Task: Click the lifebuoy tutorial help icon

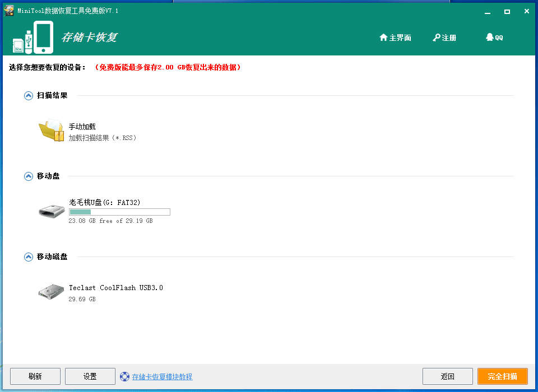Action: point(124,376)
